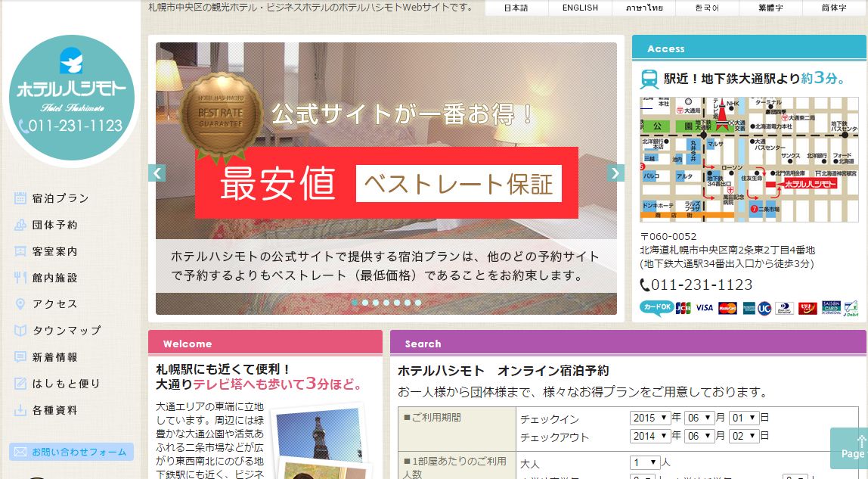
Task: Click the JCB card logo
Action: pyautogui.click(x=683, y=308)
